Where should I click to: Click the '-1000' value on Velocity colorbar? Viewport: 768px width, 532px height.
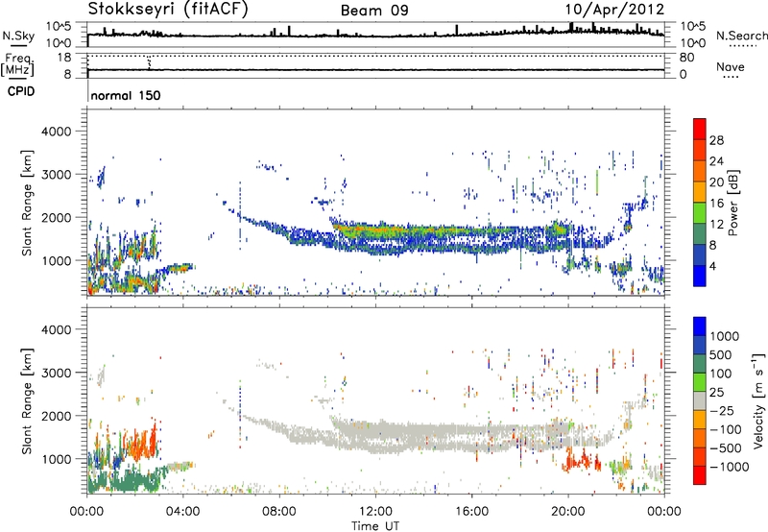click(x=729, y=467)
